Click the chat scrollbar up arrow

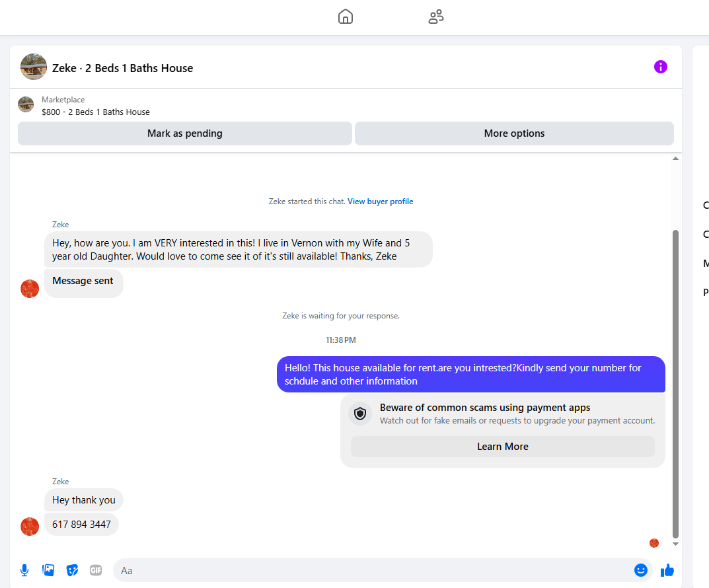675,159
